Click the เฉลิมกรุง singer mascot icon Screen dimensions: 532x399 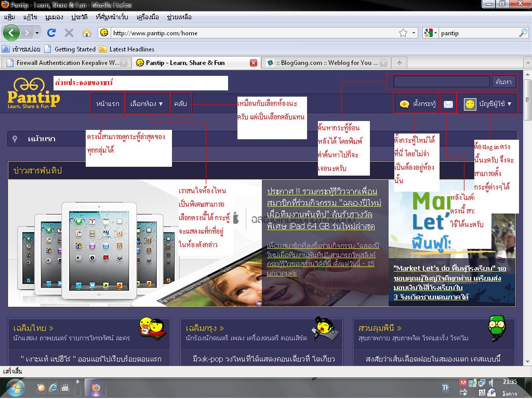point(325,328)
